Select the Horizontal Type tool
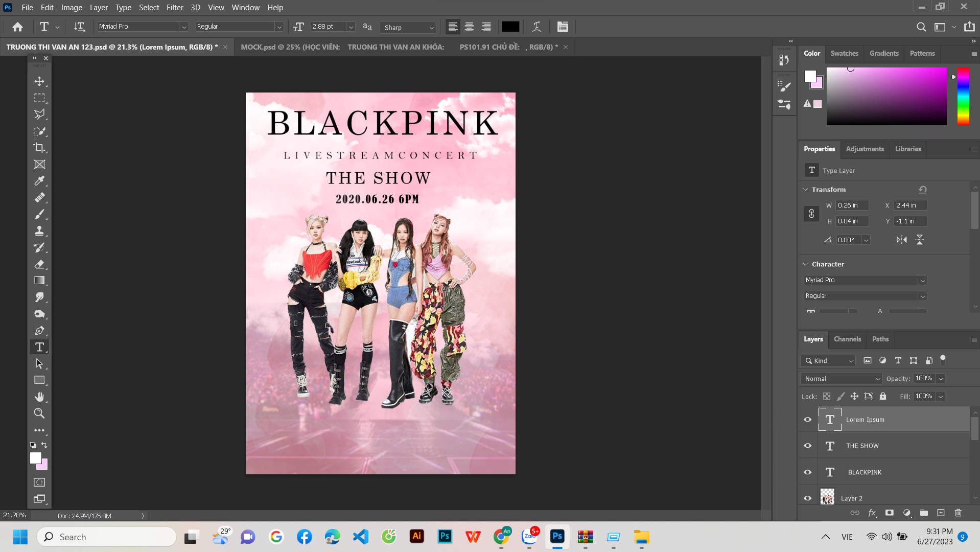Image resolution: width=980 pixels, height=552 pixels. (x=39, y=347)
